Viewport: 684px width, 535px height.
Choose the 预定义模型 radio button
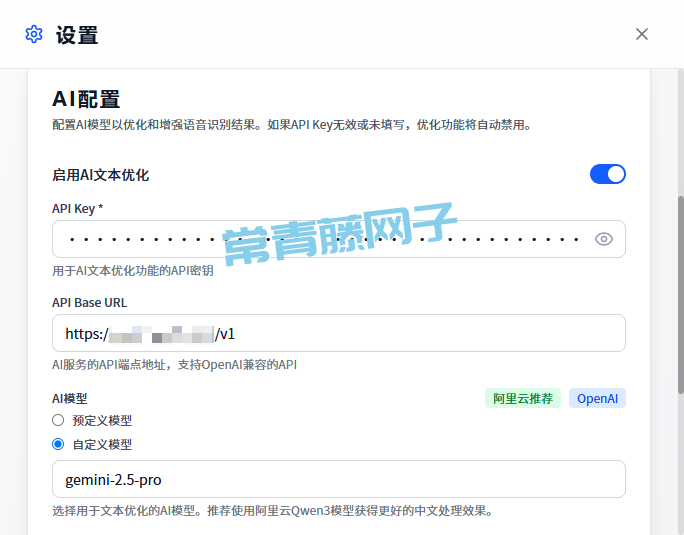tap(58, 420)
